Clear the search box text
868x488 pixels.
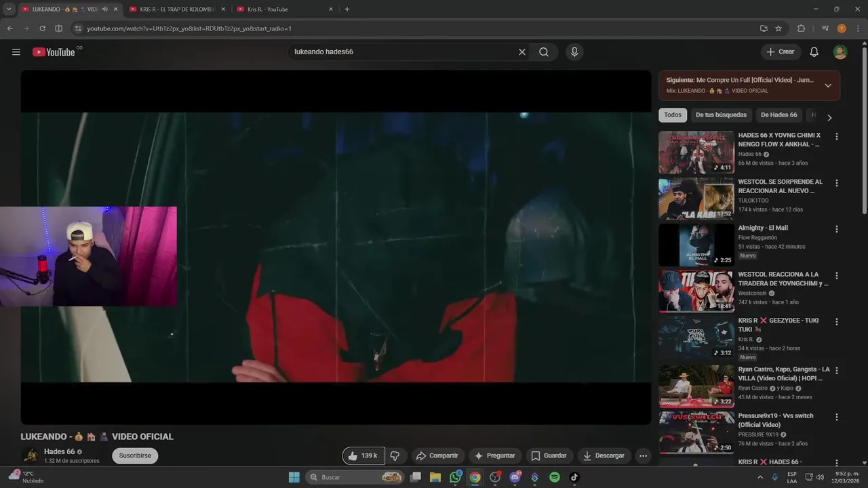[522, 52]
